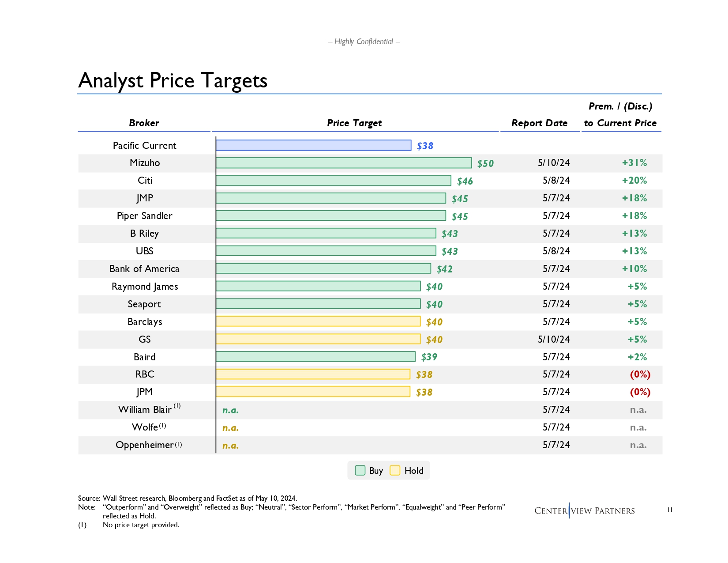This screenshot has width=728, height=563.
Task: Click the Centerview Partners logo
Action: (x=585, y=510)
